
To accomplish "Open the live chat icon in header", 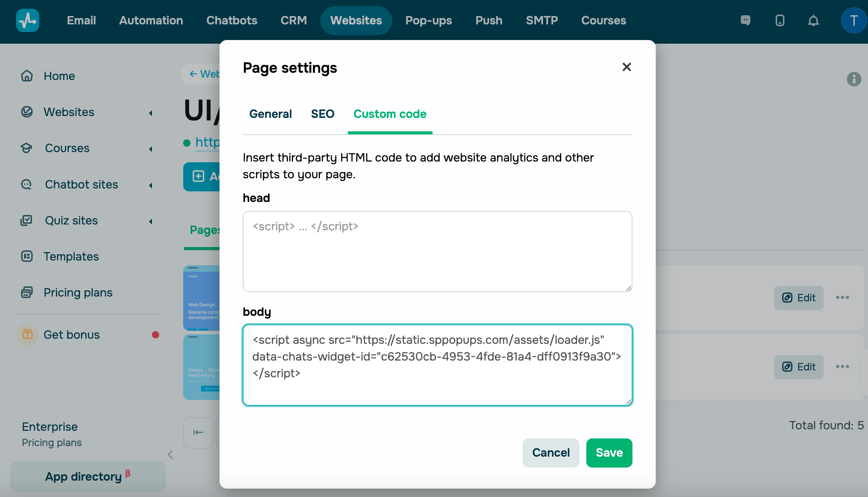I will click(745, 20).
